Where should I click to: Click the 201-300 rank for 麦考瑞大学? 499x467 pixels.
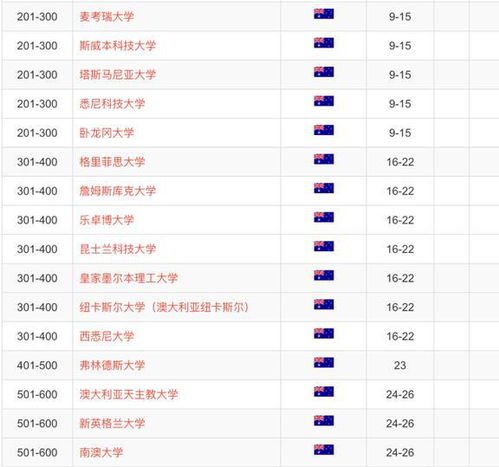tap(37, 17)
